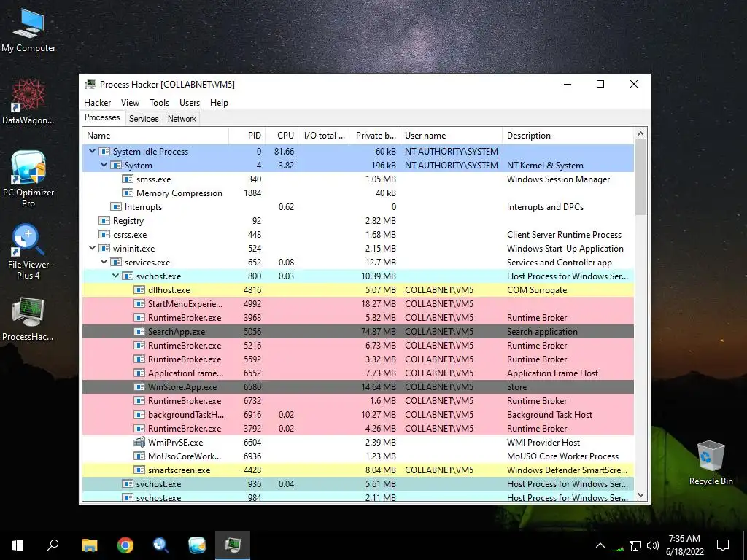
Task: Select svchost.exe PID 936 row
Action: [357, 484]
